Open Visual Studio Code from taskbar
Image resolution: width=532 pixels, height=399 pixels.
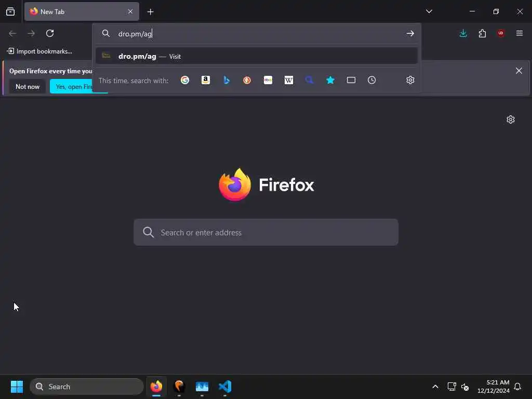[225, 387]
